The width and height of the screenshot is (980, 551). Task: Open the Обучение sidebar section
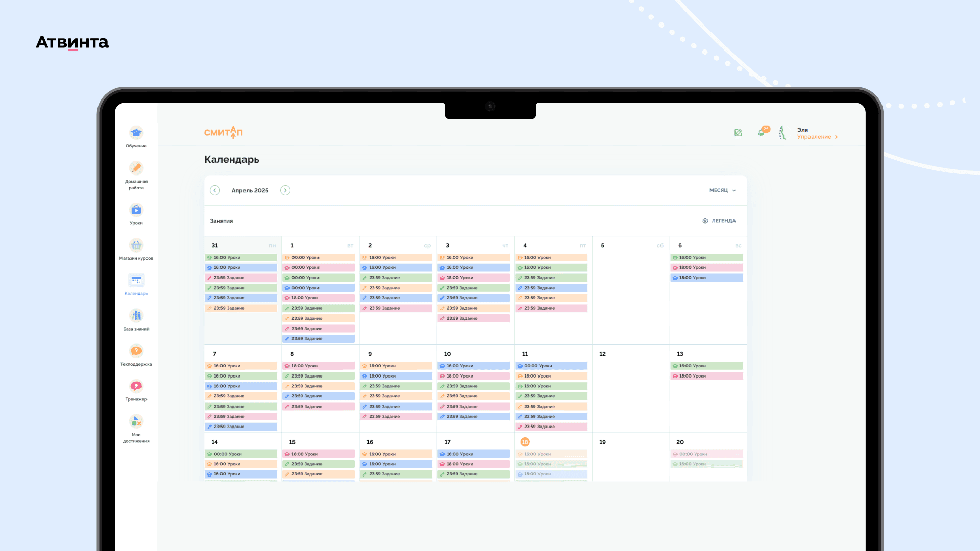pyautogui.click(x=136, y=134)
